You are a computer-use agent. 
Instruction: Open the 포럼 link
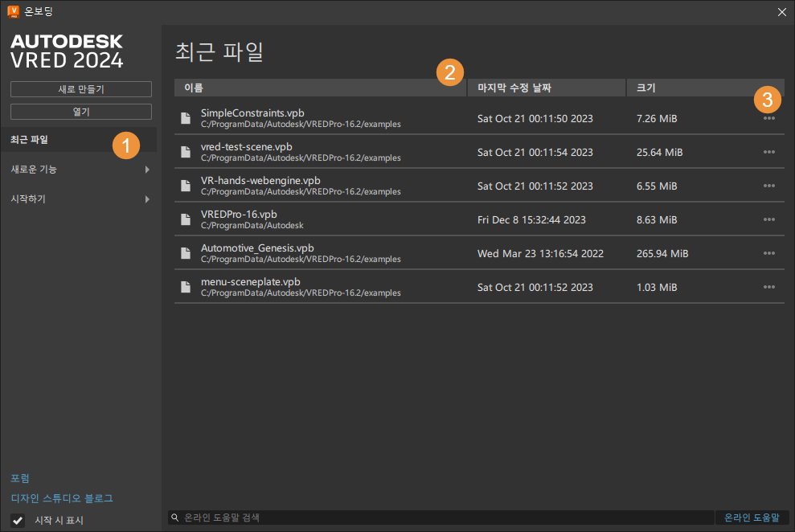(x=20, y=478)
